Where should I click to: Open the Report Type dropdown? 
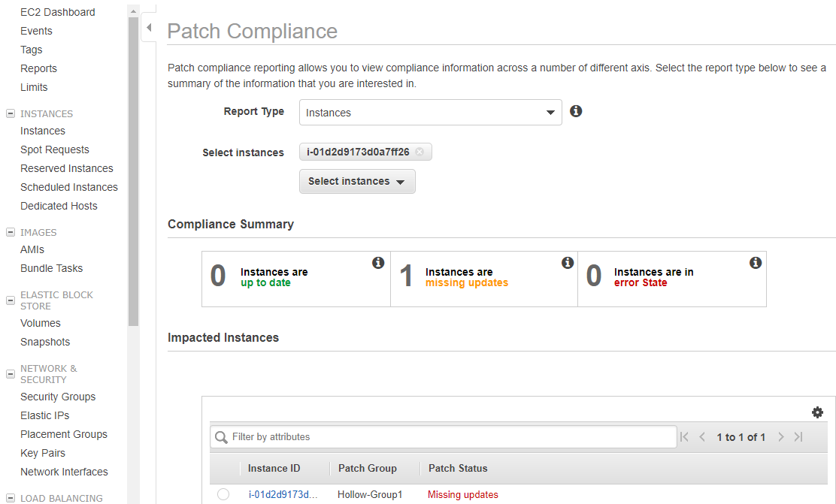[x=430, y=113]
